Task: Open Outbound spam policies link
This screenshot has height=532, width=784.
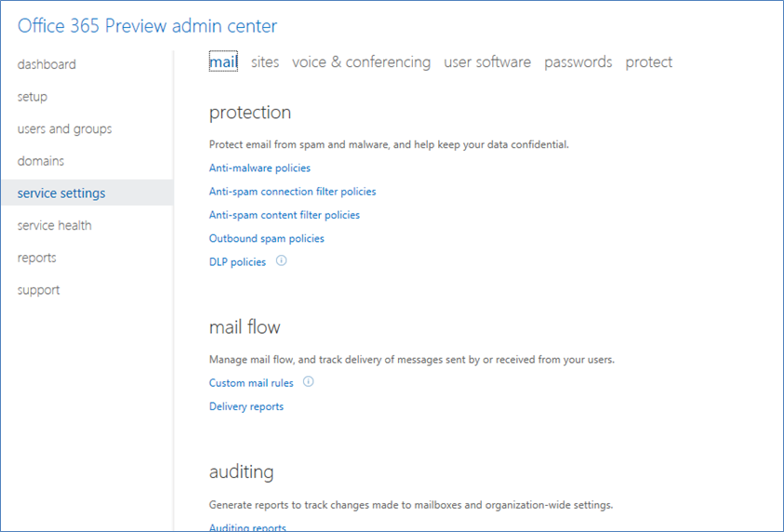Action: (x=267, y=238)
